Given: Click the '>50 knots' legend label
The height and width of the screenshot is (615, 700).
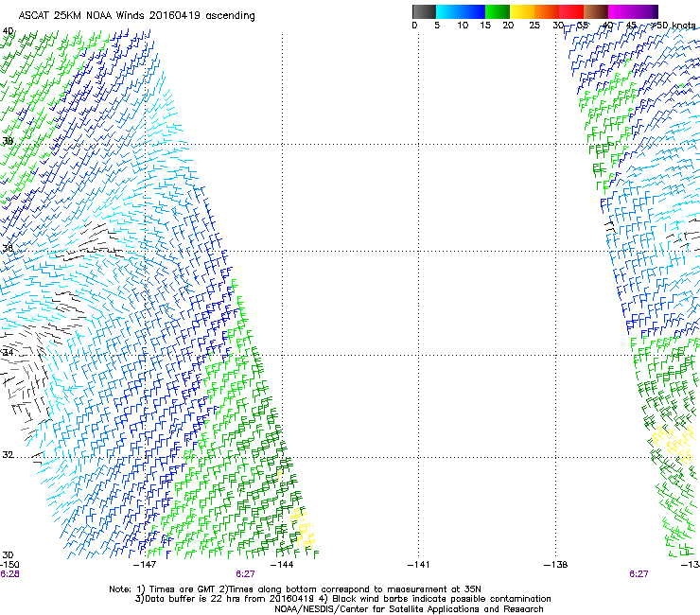Looking at the screenshot, I should [x=674, y=25].
